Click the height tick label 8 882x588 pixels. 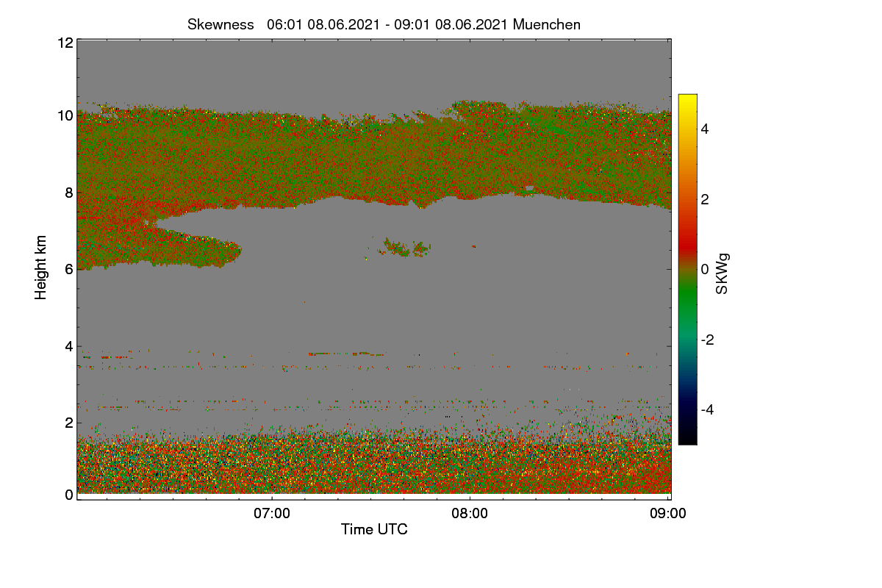click(69, 193)
